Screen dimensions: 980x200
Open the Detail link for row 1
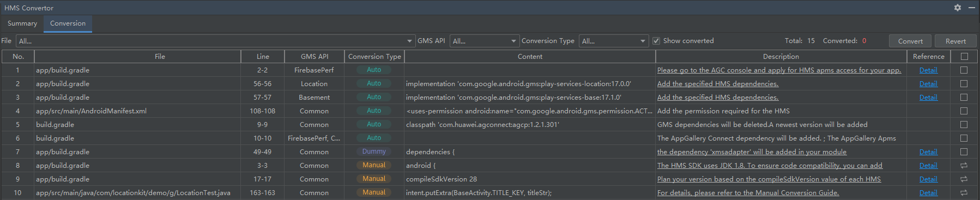click(928, 70)
